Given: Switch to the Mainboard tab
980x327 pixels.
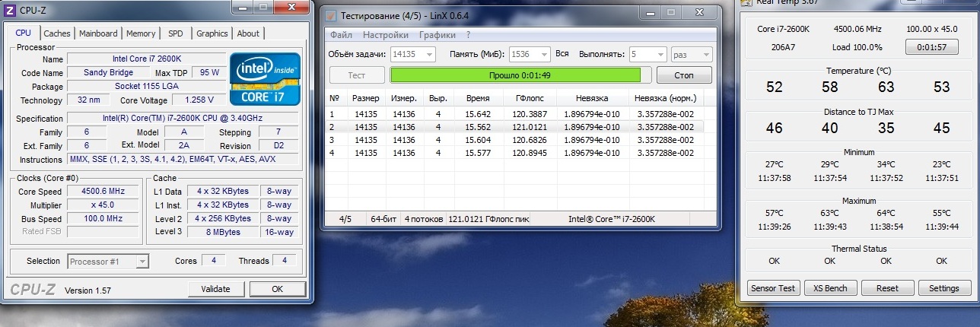Looking at the screenshot, I should [x=98, y=33].
